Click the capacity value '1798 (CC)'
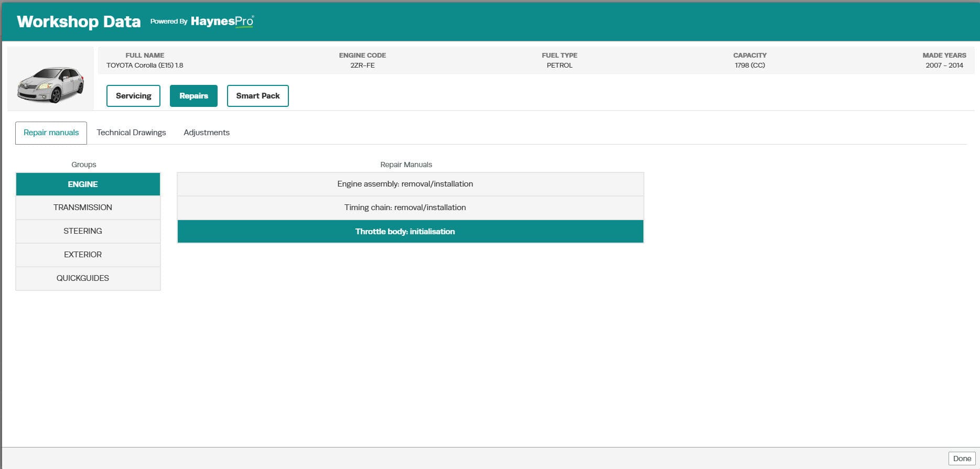 pos(750,66)
